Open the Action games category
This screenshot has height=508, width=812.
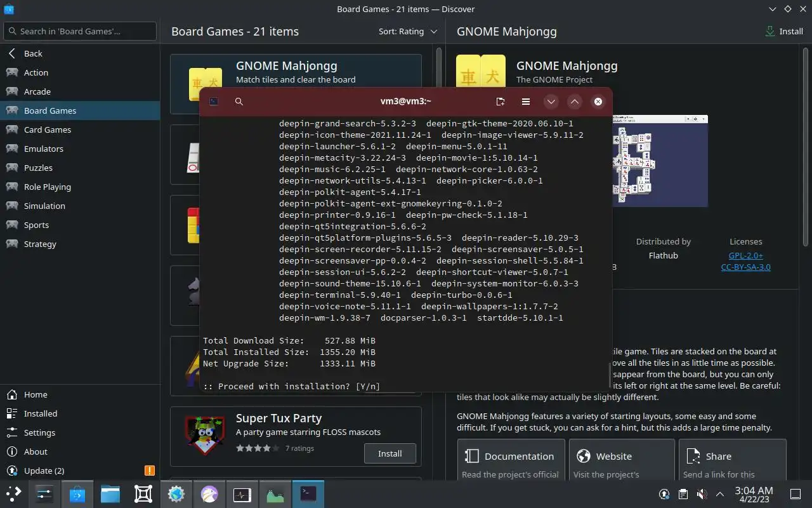click(80, 72)
